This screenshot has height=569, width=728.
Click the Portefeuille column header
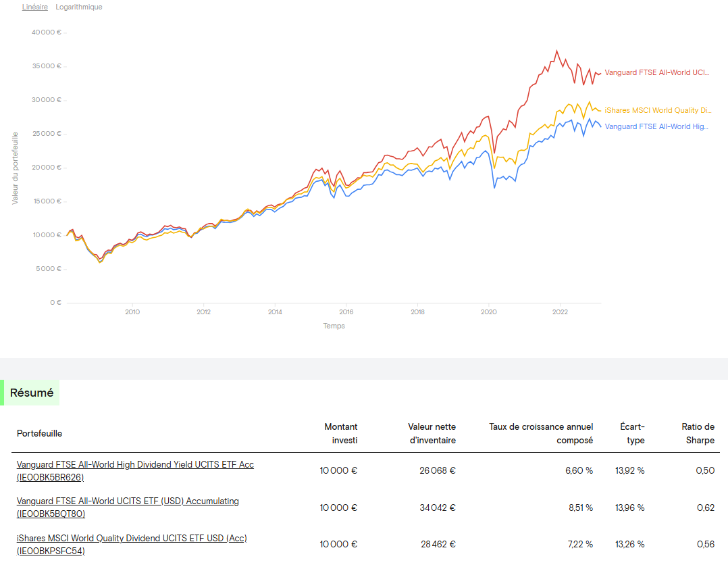point(39,433)
